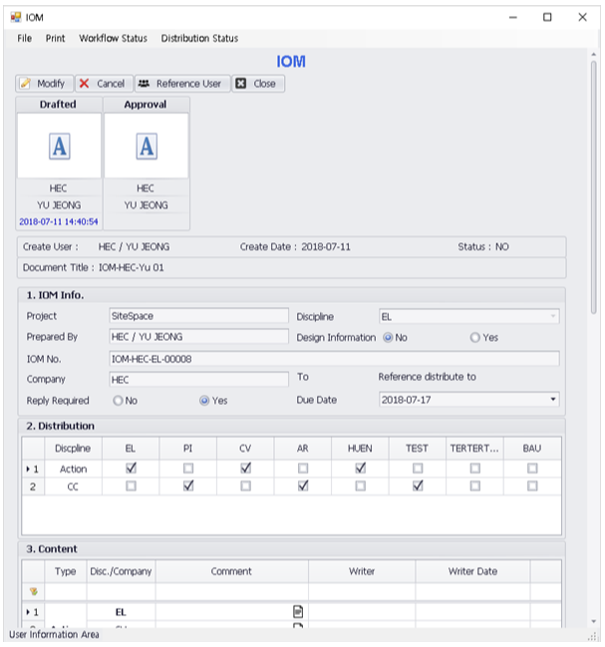The height and width of the screenshot is (647, 605).
Task: Open the comment document icon in row 1
Action: coord(297,611)
